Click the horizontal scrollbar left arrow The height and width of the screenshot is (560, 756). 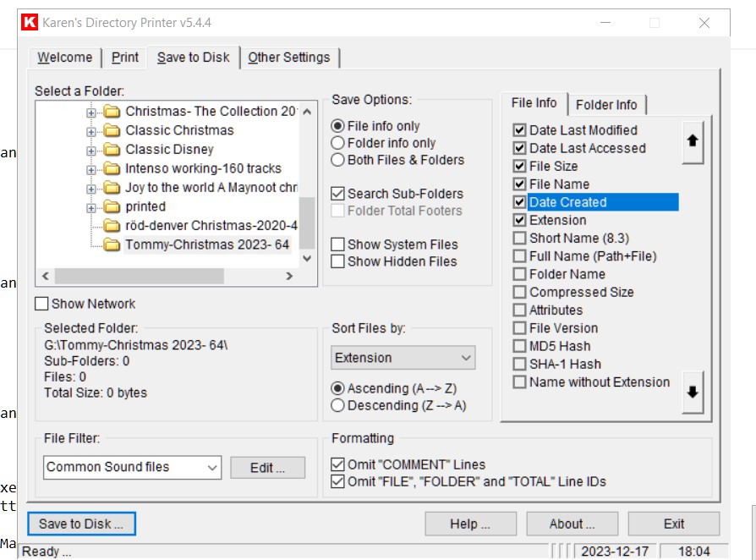[46, 276]
